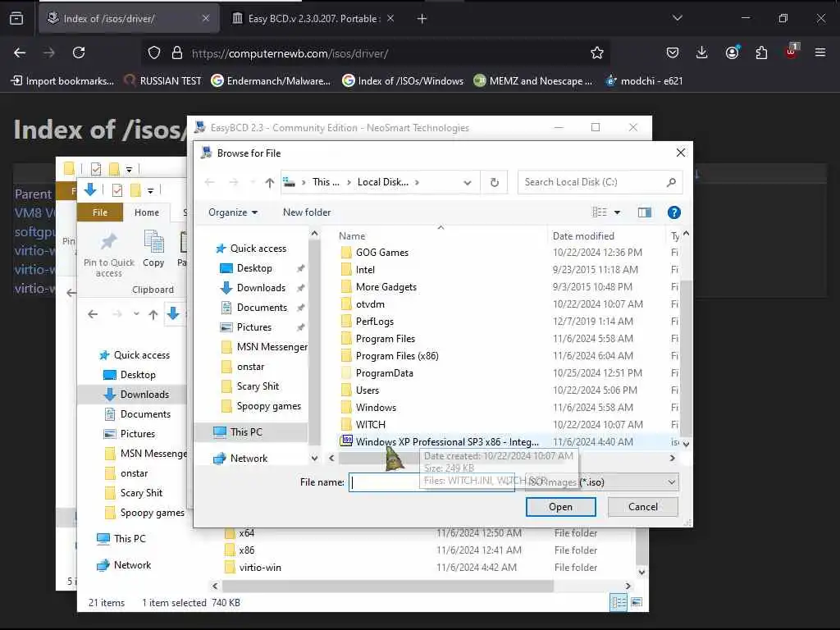Image resolution: width=840 pixels, height=630 pixels.
Task: Click the Browse dialog up-folder arrow
Action: pyautogui.click(x=269, y=183)
